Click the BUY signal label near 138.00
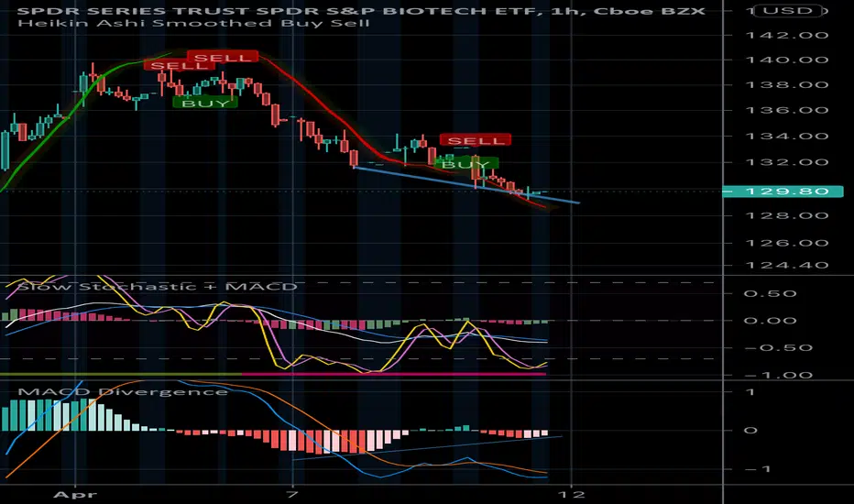 (205, 103)
